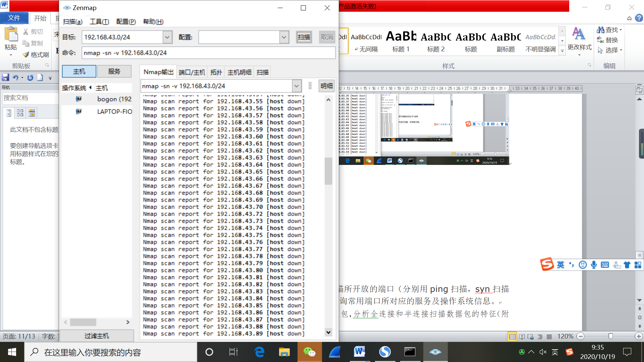644x362 pixels.
Task: Open the Tools menu in Zenmap
Action: (99, 22)
